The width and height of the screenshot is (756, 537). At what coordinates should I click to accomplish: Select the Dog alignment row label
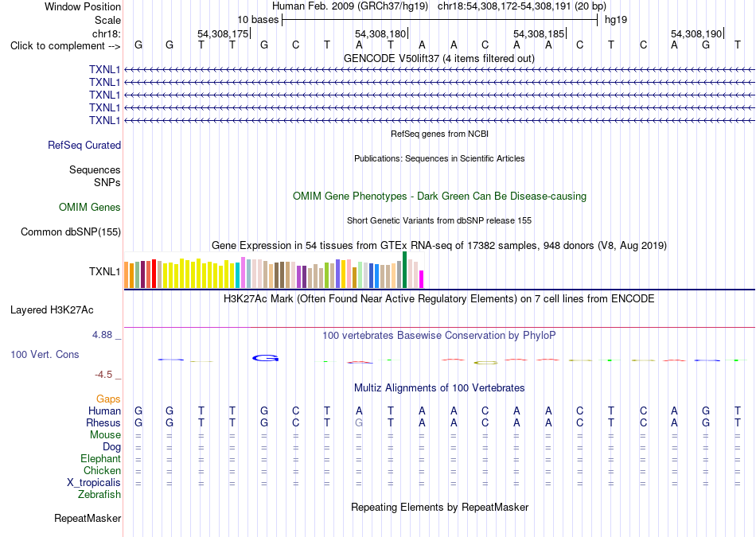pos(112,447)
